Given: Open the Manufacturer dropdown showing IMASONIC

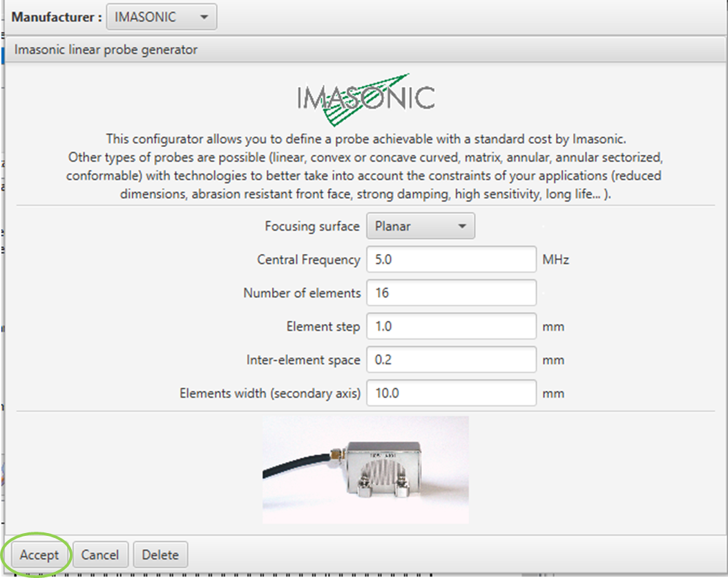Looking at the screenshot, I should pyautogui.click(x=161, y=18).
